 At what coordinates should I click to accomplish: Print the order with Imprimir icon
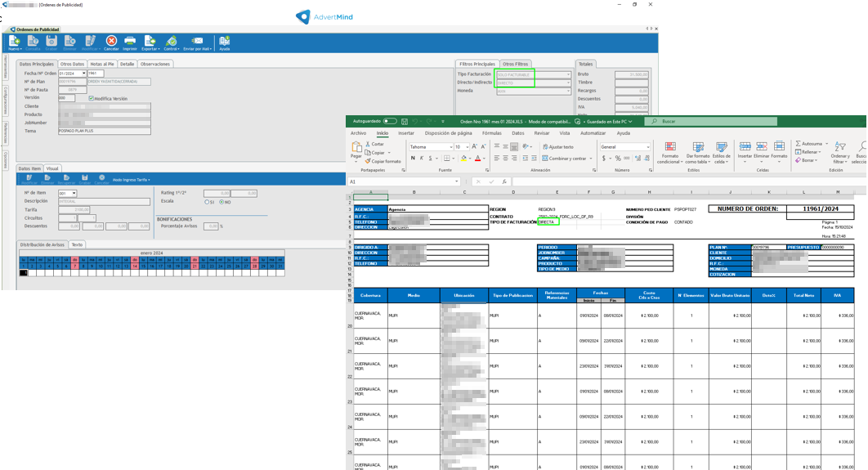tap(130, 42)
